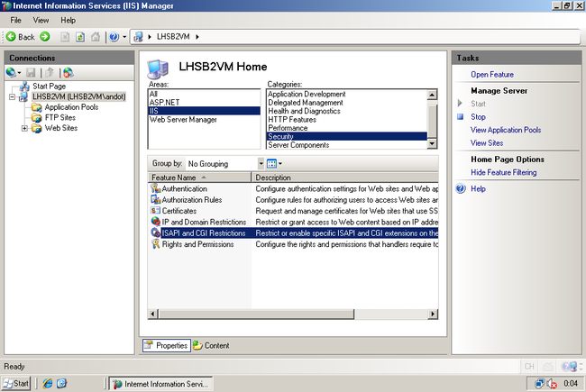586x392 pixels.
Task: Click the Authentication feature icon
Action: coord(155,188)
